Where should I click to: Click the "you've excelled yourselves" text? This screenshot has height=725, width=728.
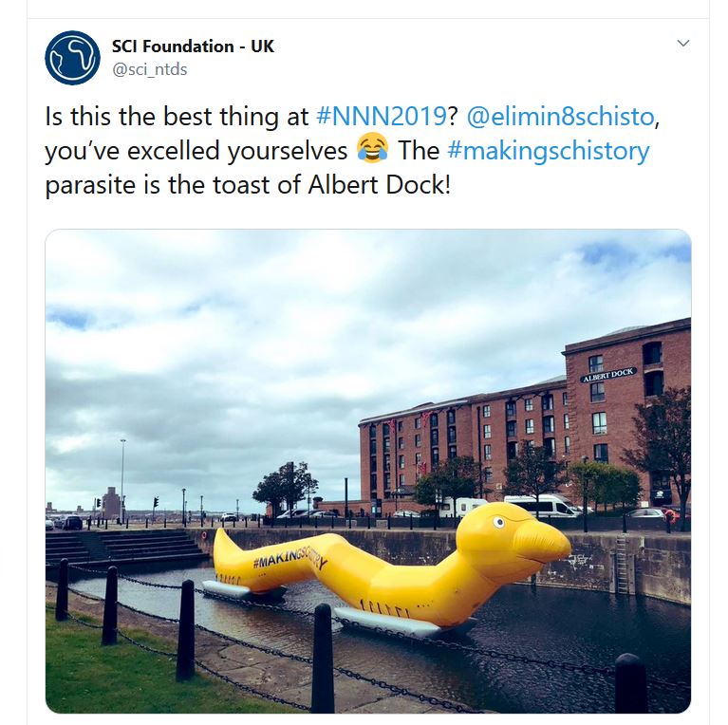click(x=196, y=151)
